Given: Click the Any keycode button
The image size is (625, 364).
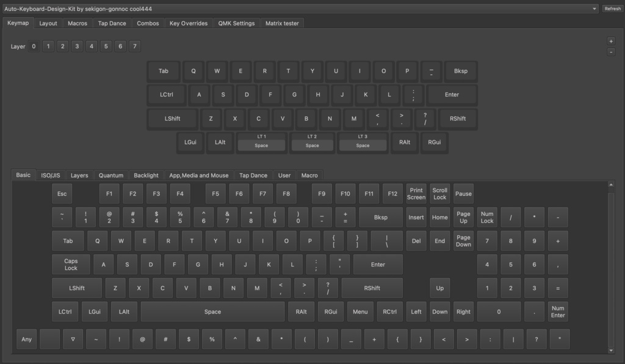Looking at the screenshot, I should click(27, 340).
